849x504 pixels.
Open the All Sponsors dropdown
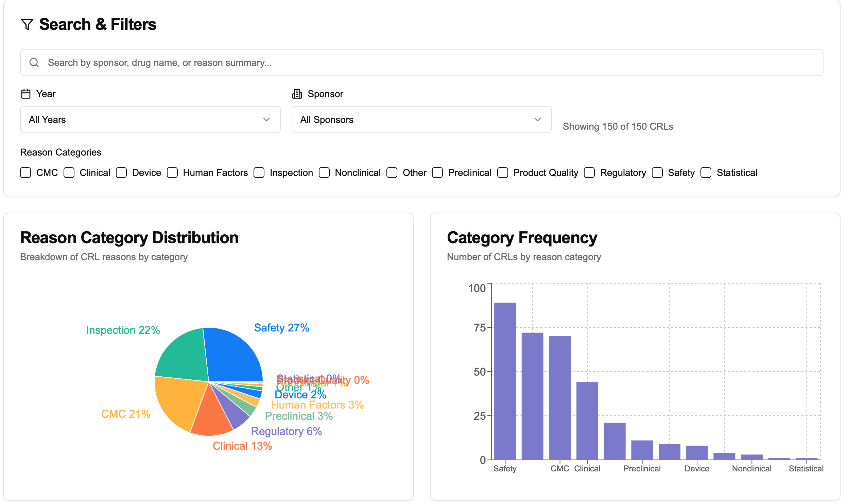pyautogui.click(x=421, y=120)
